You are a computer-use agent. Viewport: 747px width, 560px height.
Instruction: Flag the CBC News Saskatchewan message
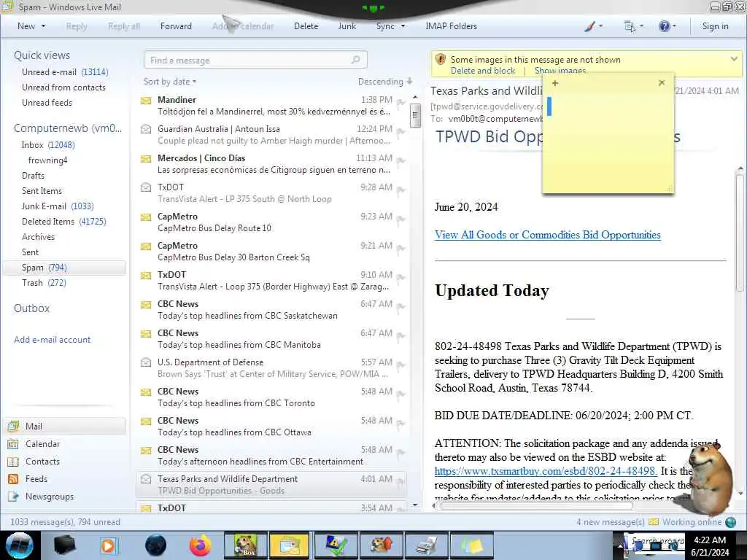pyautogui.click(x=400, y=307)
